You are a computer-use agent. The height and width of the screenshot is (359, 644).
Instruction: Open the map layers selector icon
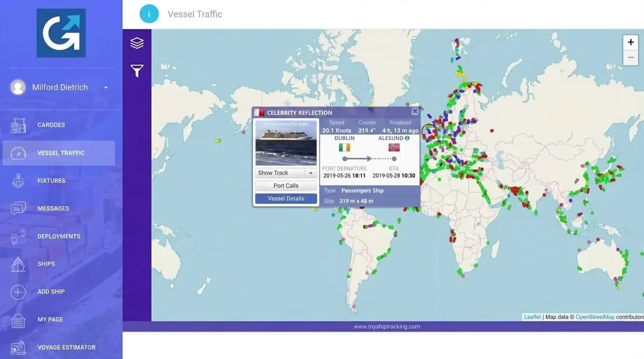pyautogui.click(x=137, y=42)
